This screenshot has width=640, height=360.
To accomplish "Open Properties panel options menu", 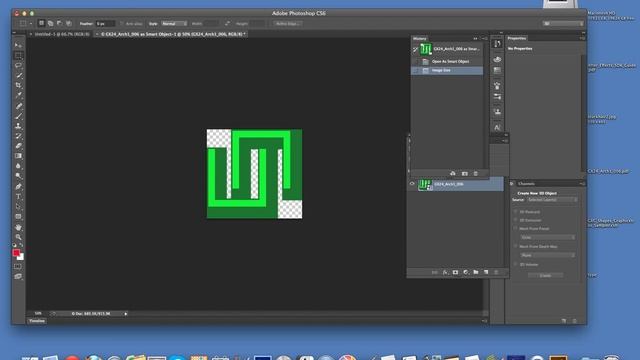I will click(x=582, y=38).
